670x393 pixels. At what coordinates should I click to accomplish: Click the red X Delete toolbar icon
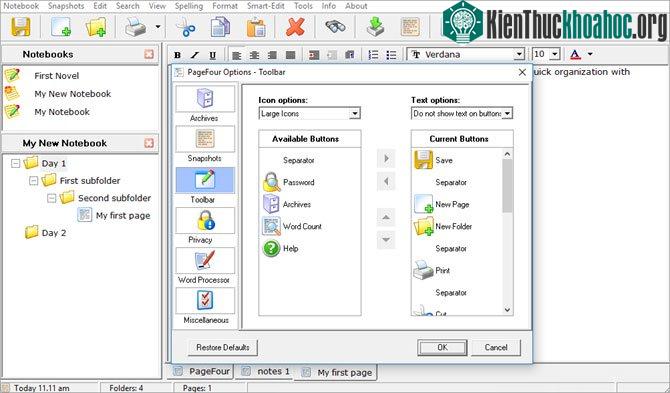[295, 27]
